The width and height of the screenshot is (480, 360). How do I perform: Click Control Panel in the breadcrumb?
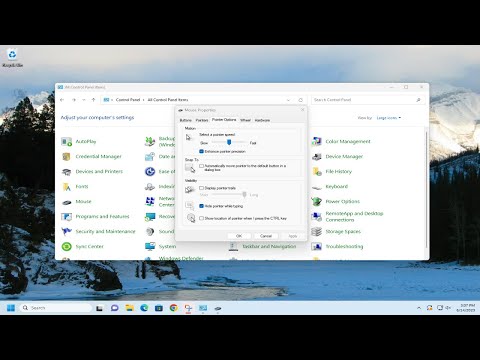(x=128, y=100)
